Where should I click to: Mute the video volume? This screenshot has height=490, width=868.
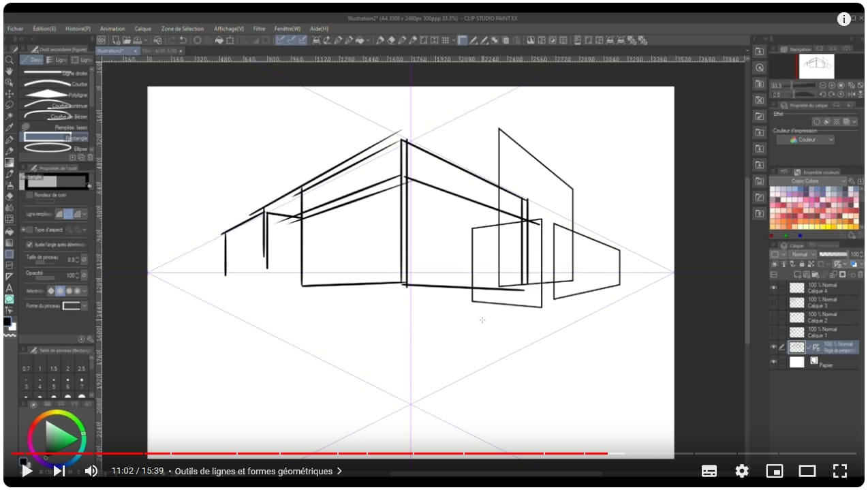(x=91, y=471)
